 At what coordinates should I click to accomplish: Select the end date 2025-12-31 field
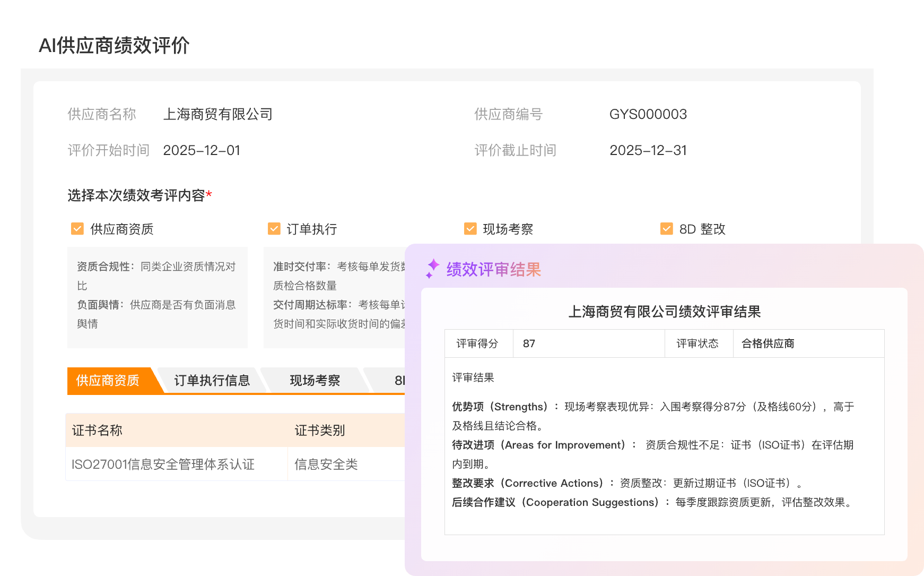pyautogui.click(x=648, y=150)
